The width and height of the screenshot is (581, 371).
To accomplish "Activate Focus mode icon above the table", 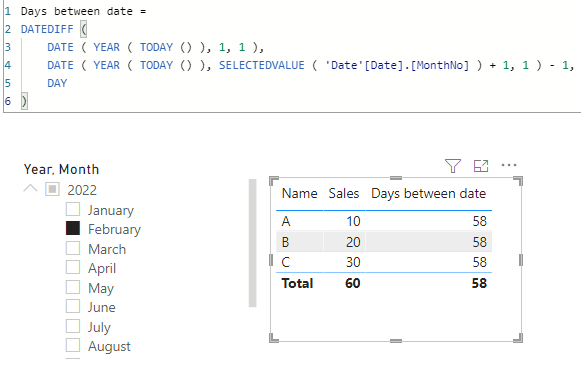I will pyautogui.click(x=481, y=166).
